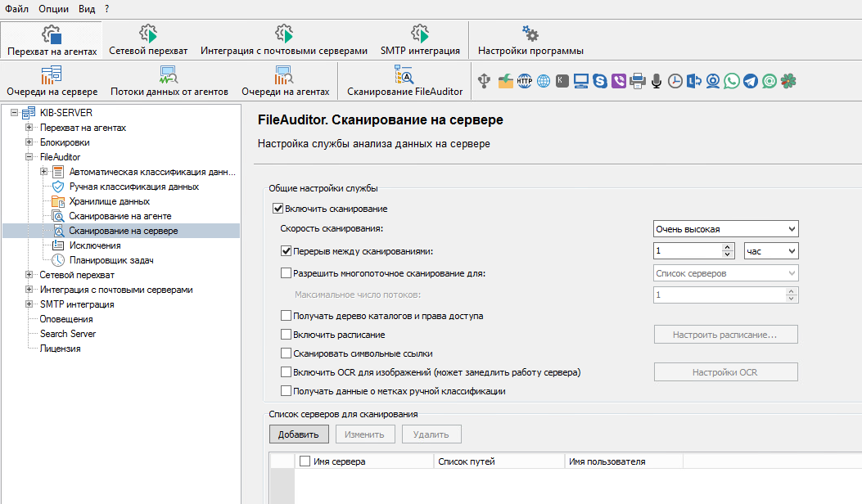Uncheck Включить сканирование checkbox
The image size is (862, 504).
(x=278, y=209)
